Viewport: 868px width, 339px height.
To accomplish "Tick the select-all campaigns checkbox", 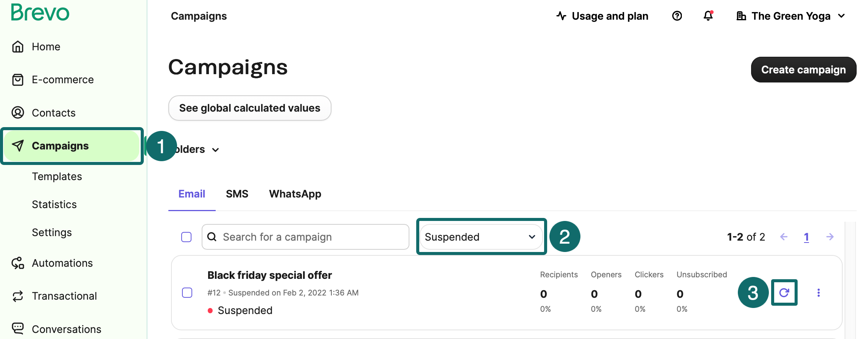I will click(x=186, y=237).
